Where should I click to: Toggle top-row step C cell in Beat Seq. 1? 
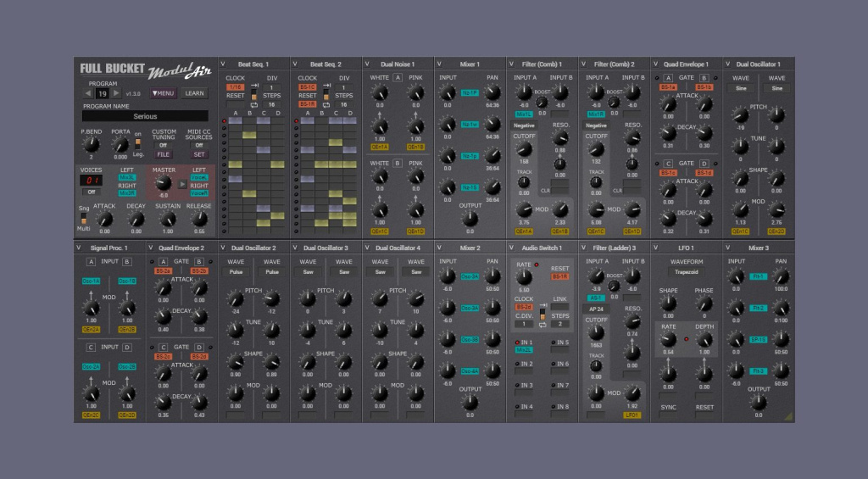tap(264, 120)
